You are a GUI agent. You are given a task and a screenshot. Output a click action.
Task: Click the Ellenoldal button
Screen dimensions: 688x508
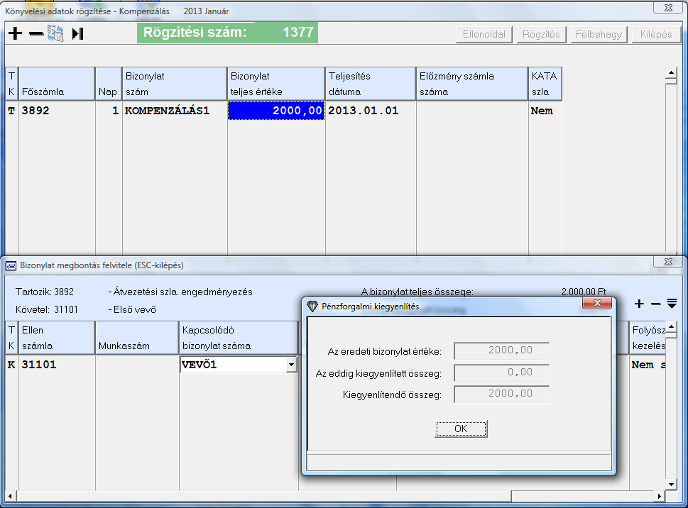(x=483, y=34)
